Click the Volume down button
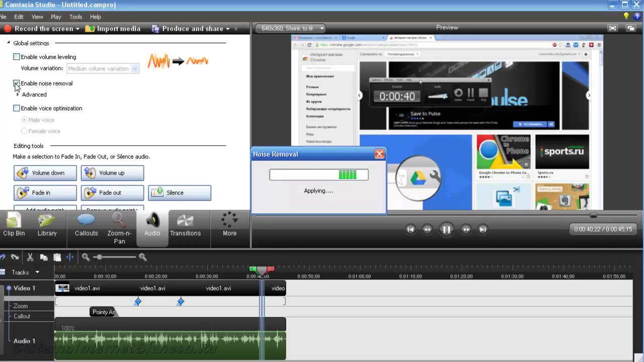Screen dimensions: 644x362 point(45,173)
